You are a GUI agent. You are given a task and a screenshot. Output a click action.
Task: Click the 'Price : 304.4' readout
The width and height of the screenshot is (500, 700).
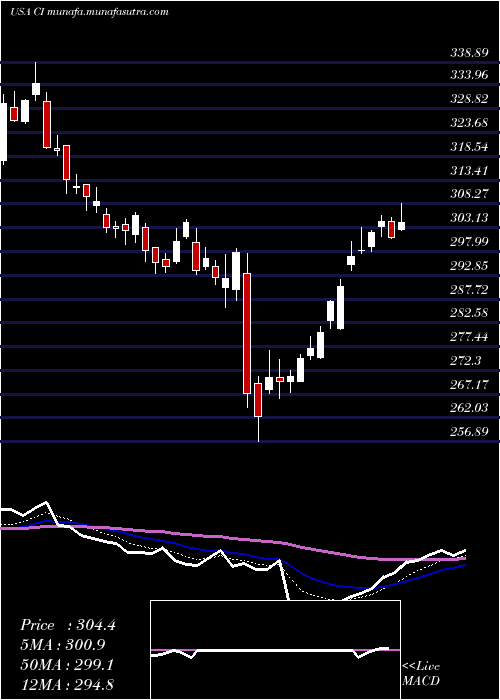click(x=68, y=625)
